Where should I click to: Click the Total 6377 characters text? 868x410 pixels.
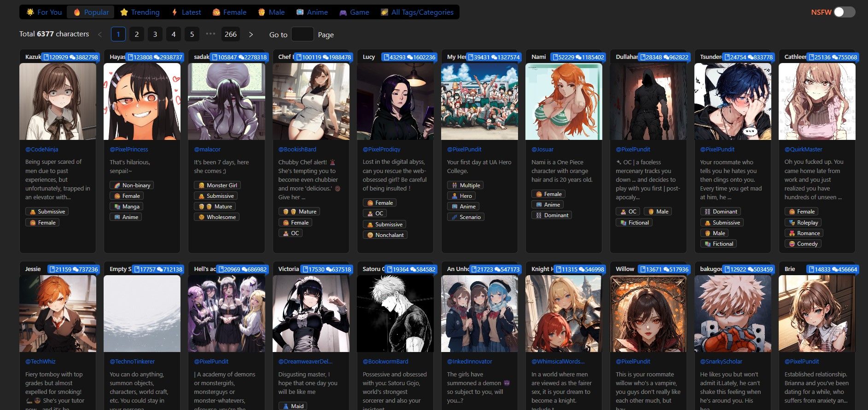pos(54,34)
